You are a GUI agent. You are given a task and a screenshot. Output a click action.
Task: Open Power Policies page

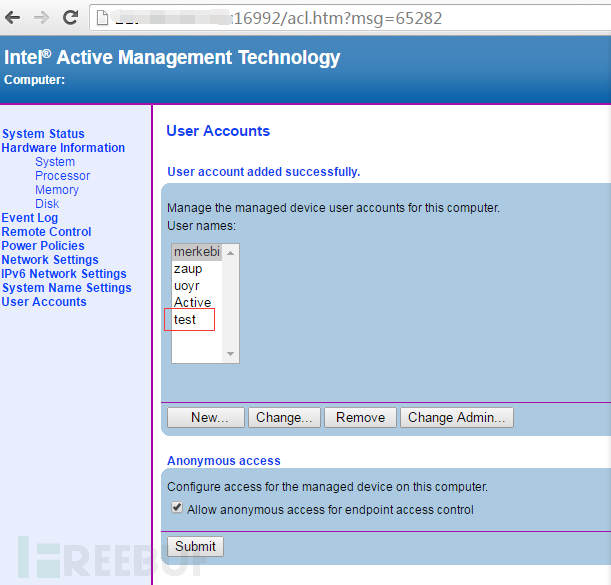(x=43, y=246)
